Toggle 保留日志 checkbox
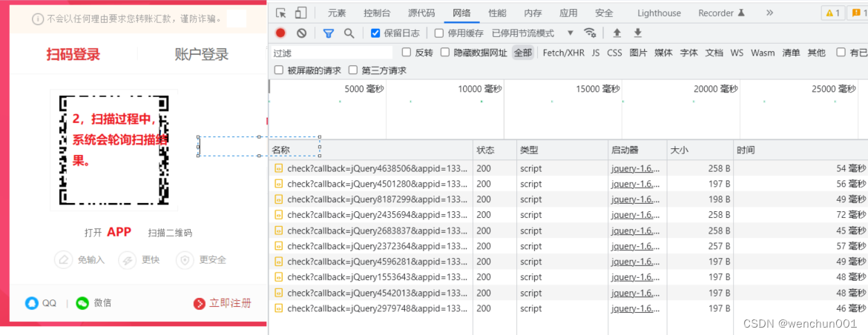The width and height of the screenshot is (868, 335). click(375, 33)
